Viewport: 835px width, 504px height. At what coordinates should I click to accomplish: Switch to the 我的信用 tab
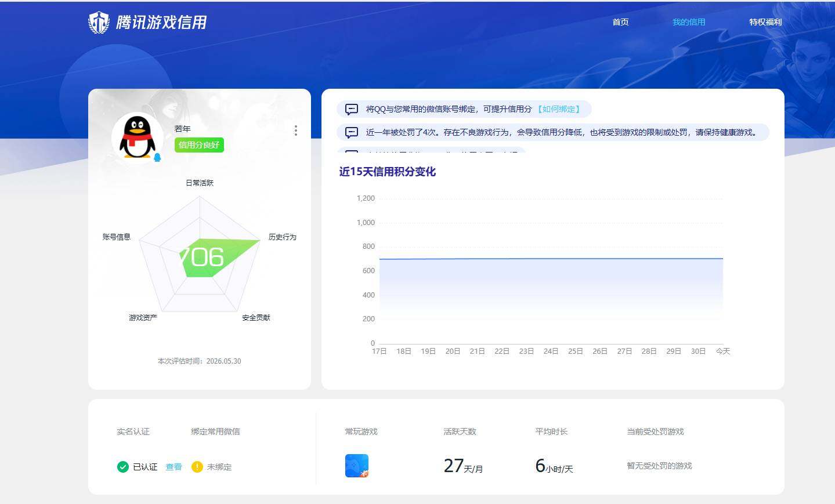pyautogui.click(x=689, y=22)
